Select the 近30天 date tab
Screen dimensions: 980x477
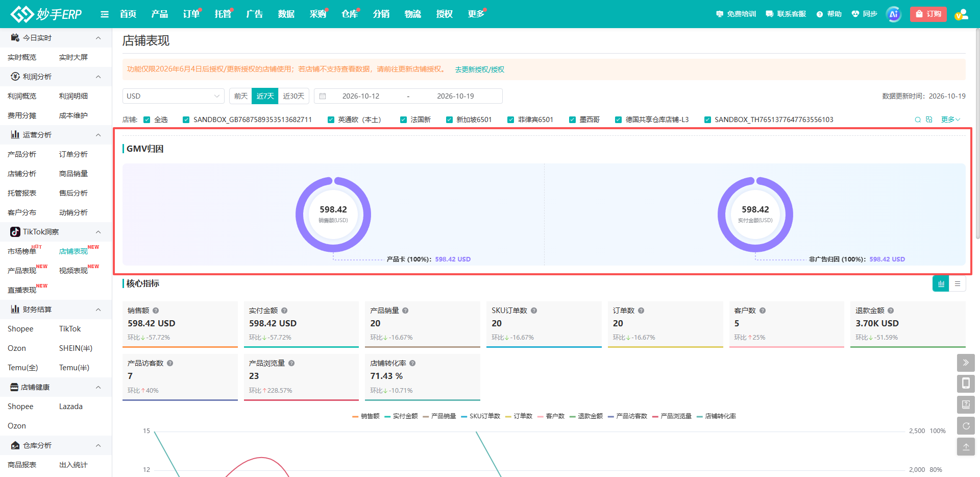(293, 96)
